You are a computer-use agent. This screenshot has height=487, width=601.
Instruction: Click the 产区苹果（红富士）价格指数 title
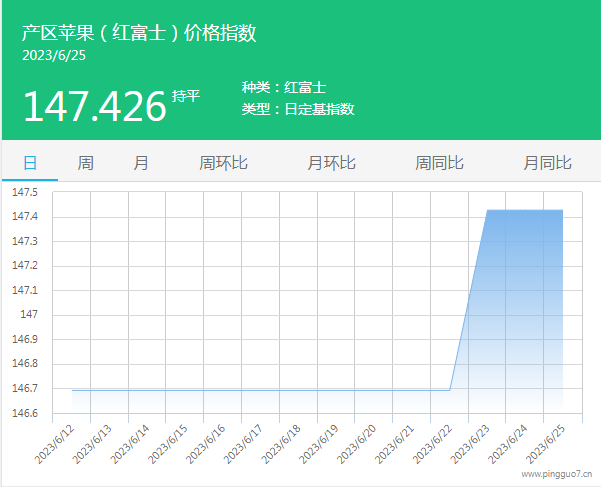139,32
